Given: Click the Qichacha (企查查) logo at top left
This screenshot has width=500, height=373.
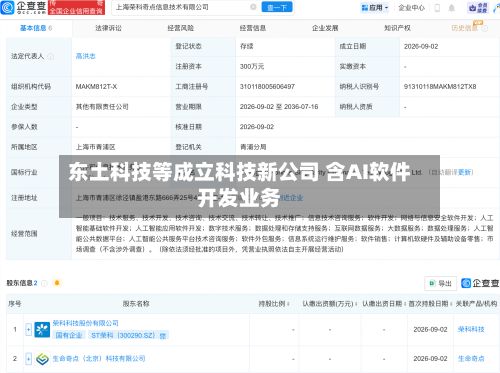Looking at the screenshot, I should [x=23, y=7].
